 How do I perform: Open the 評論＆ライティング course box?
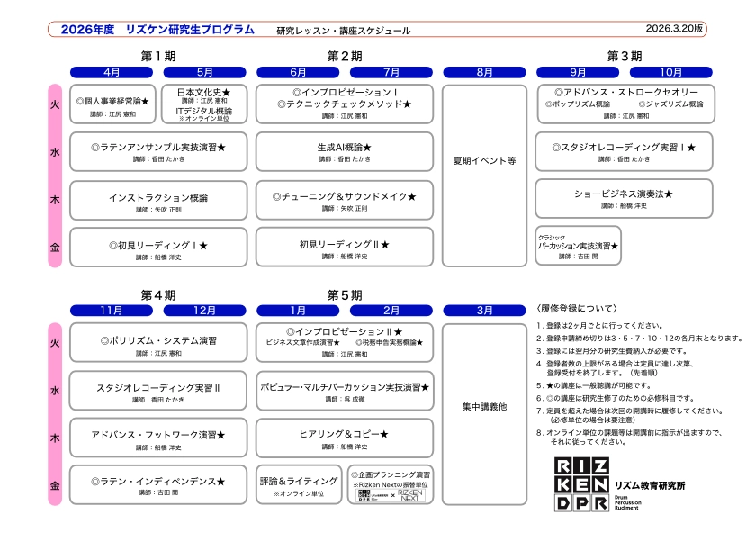click(x=299, y=484)
